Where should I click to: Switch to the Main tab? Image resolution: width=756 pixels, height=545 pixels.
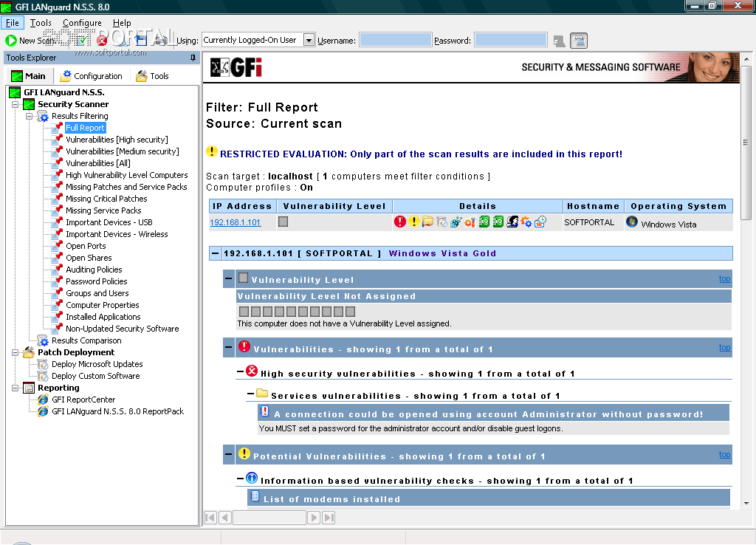29,76
